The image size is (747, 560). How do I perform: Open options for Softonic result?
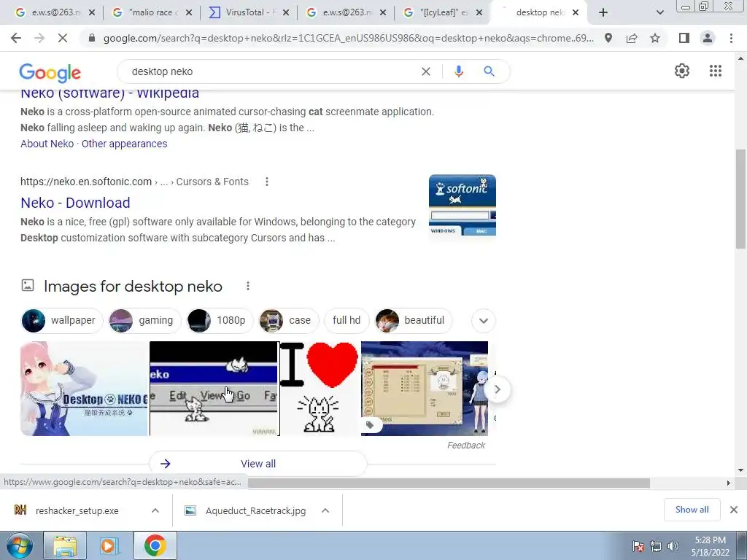coord(267,182)
